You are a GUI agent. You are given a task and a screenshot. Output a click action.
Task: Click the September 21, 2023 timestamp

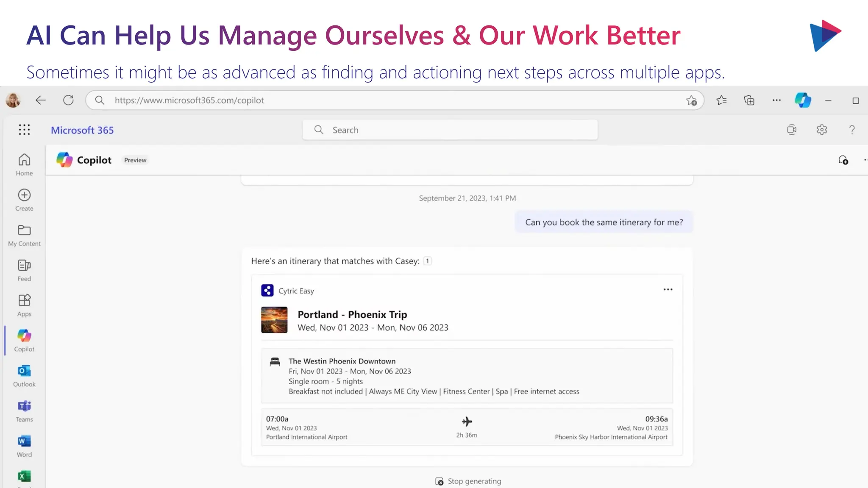[x=467, y=198]
